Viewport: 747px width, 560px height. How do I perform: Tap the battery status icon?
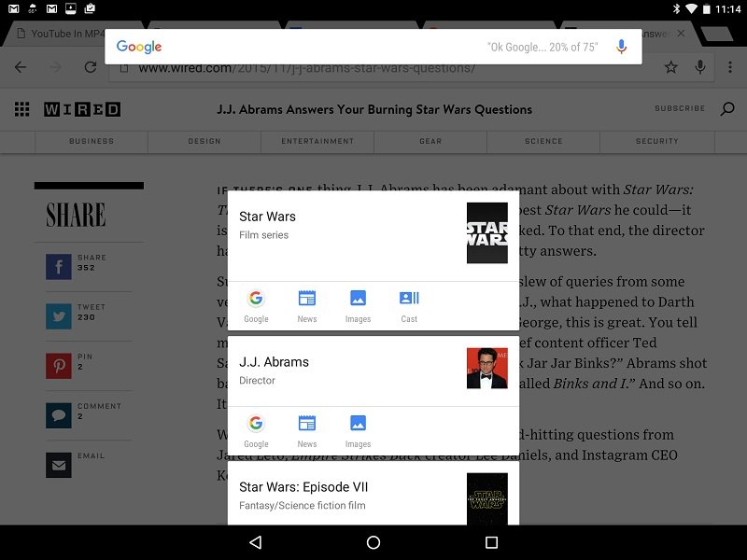[x=707, y=8]
